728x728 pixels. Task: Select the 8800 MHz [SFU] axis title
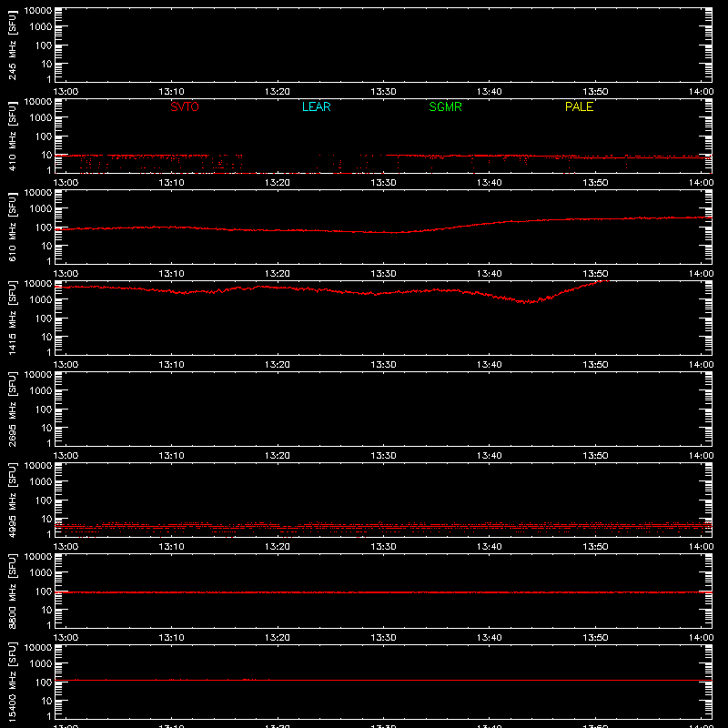click(x=12, y=591)
